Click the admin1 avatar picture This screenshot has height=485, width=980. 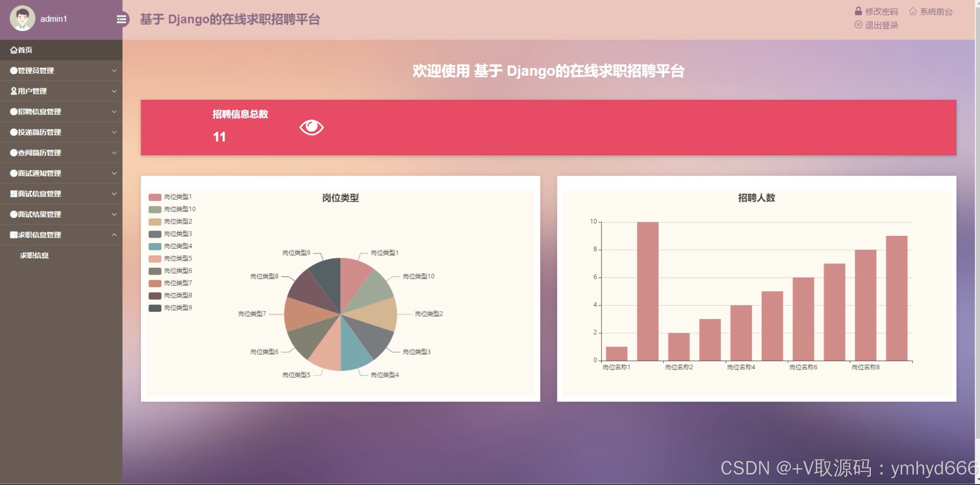(x=23, y=18)
